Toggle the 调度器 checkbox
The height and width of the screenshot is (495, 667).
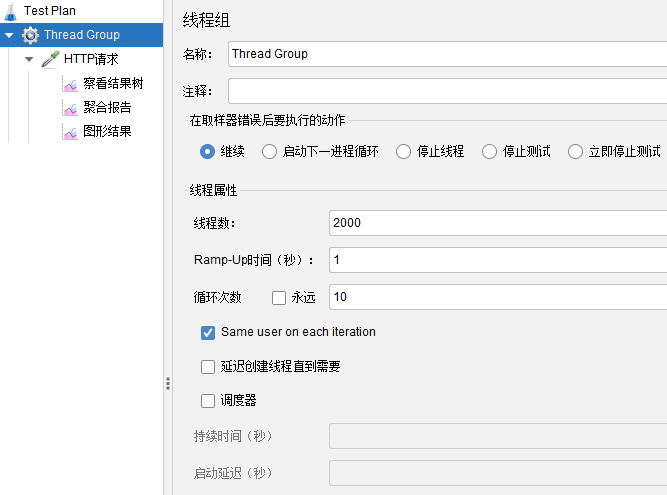[208, 401]
